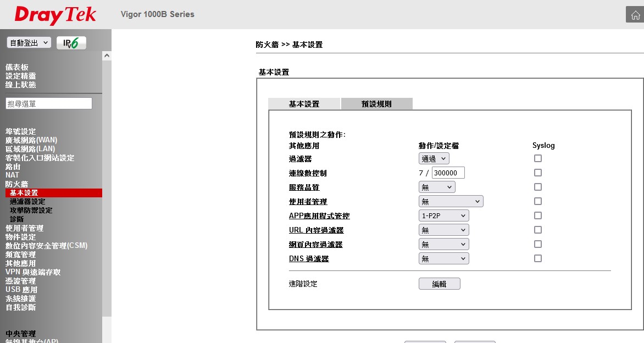Open the 過濾器 action dropdown
The image size is (644, 343).
[434, 159]
